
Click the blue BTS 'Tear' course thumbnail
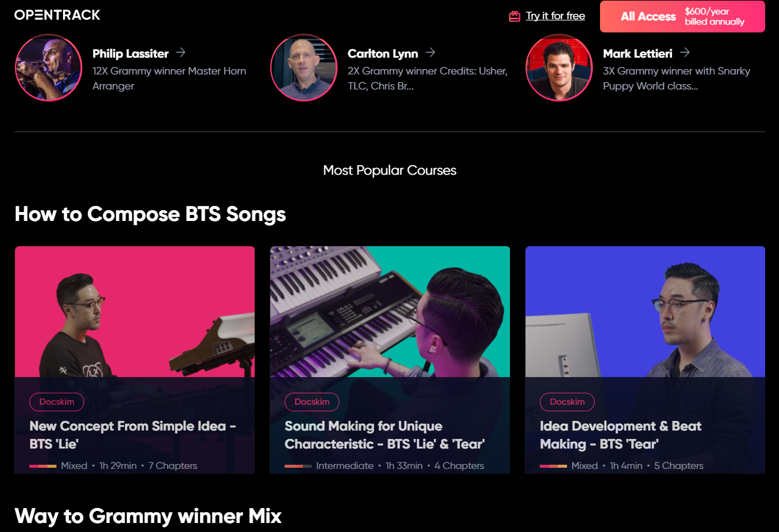tap(645, 312)
